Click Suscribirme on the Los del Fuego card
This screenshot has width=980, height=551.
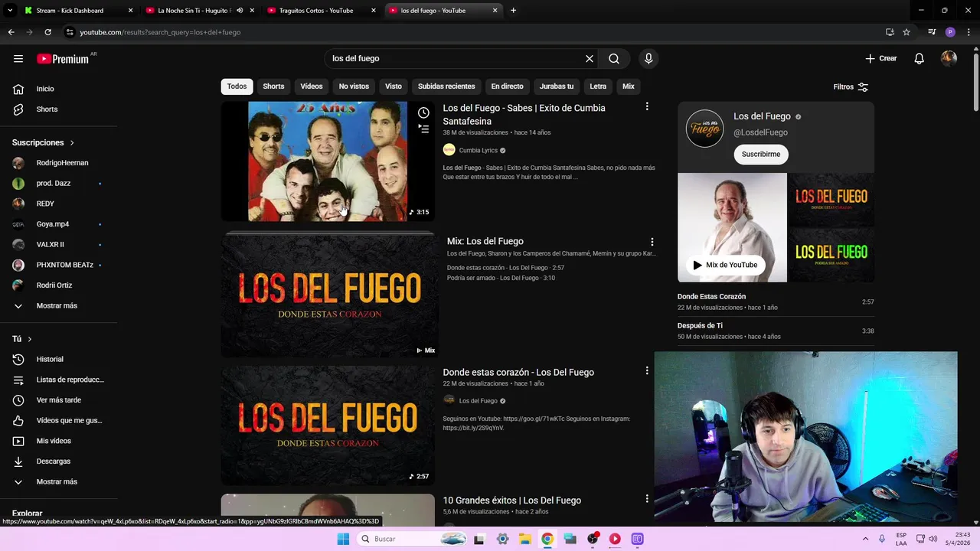point(761,154)
